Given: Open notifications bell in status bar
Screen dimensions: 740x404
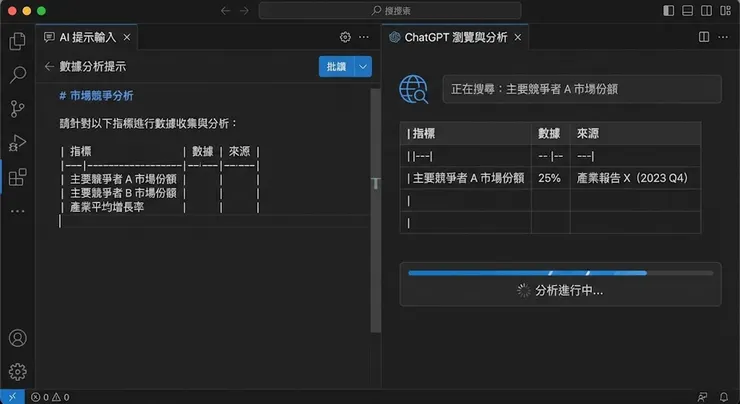Looking at the screenshot, I should click(x=723, y=397).
